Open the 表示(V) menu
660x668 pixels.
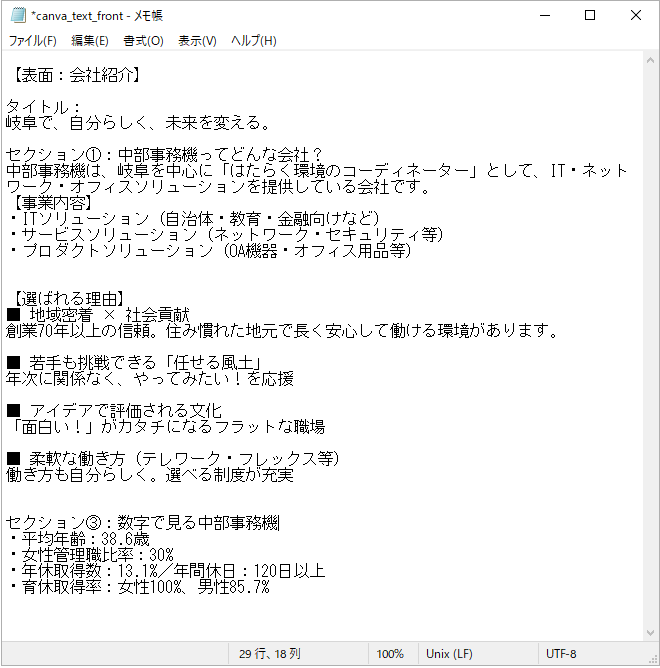pos(197,41)
